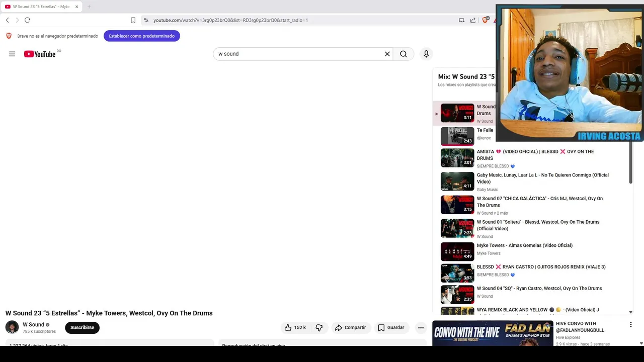Open Brave Shields lion icon

pyautogui.click(x=485, y=20)
